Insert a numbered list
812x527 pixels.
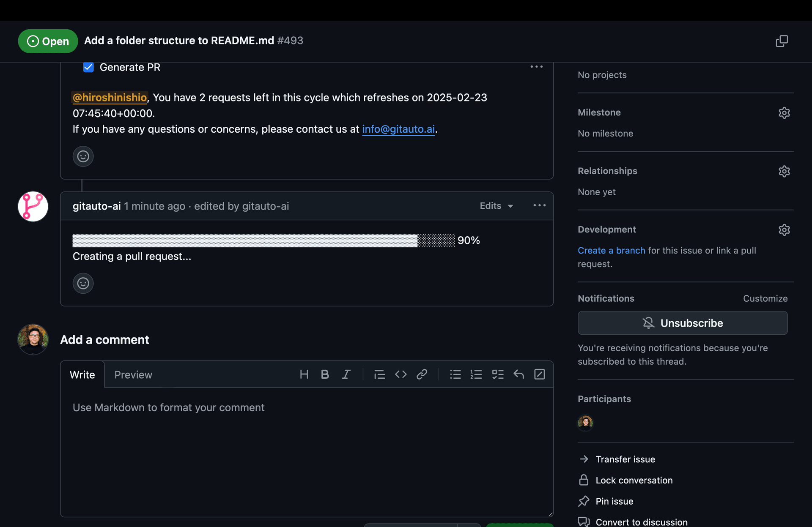click(x=476, y=374)
